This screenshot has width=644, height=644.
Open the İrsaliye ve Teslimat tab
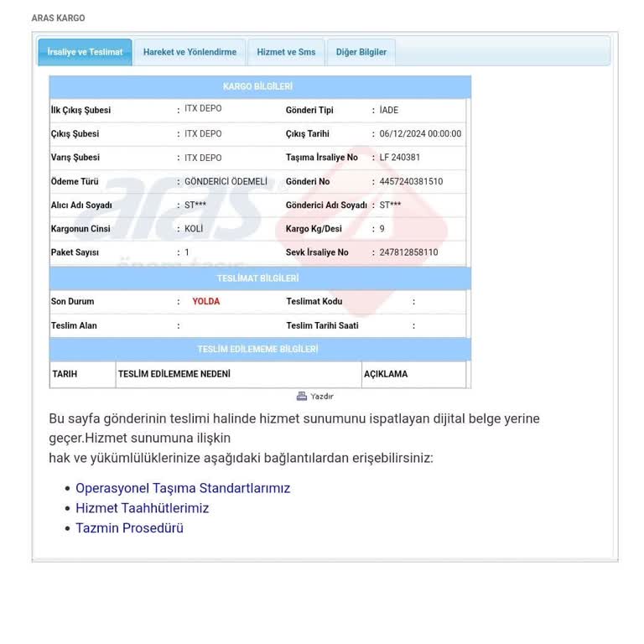coord(85,52)
